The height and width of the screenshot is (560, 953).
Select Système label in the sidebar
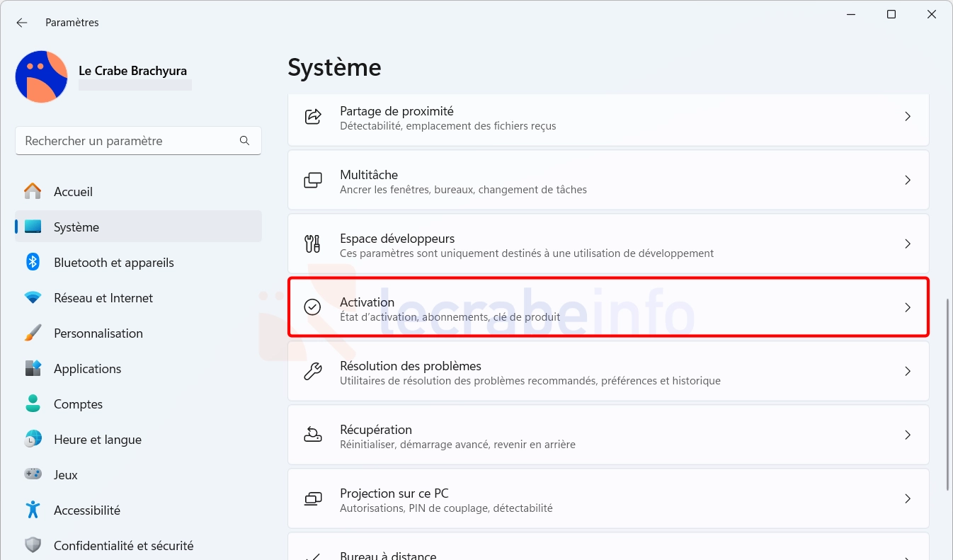[76, 227]
